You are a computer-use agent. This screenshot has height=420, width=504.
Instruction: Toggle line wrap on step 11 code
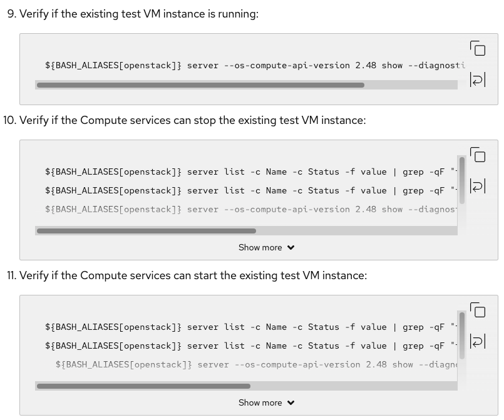click(x=478, y=341)
